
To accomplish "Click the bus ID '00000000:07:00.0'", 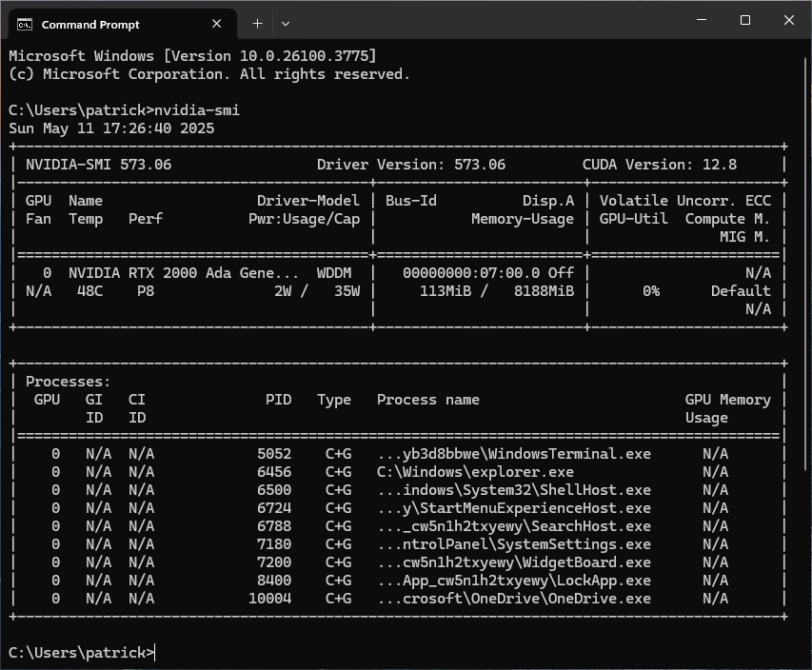I will (x=471, y=273).
